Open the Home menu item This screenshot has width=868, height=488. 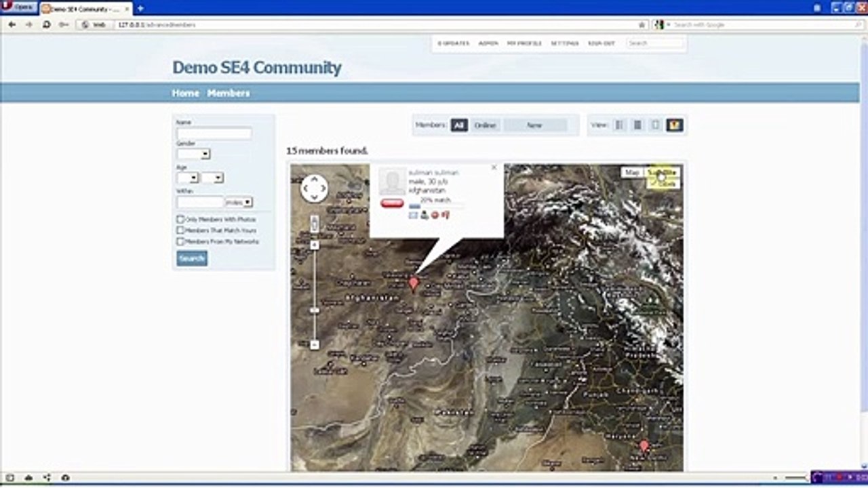pyautogui.click(x=185, y=93)
